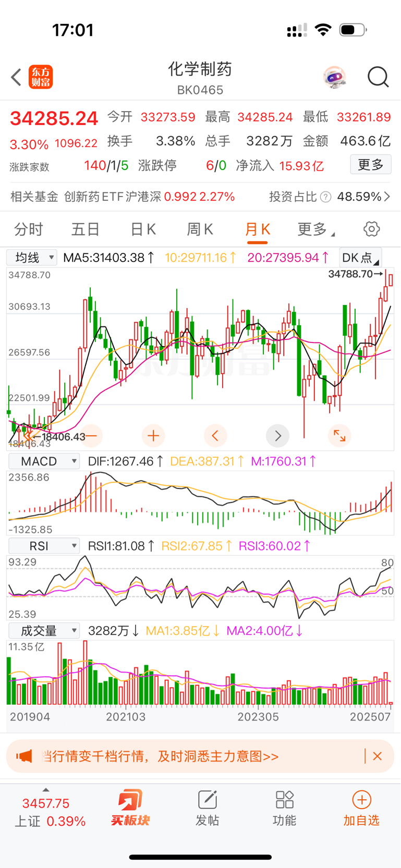Tap the RSI1:81.08 value
Image resolution: width=401 pixels, height=868 pixels.
(x=121, y=546)
